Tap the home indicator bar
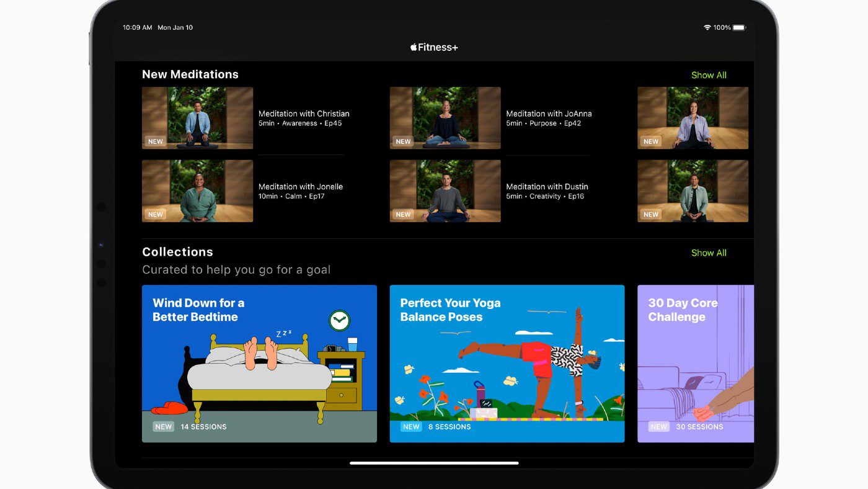868x489 pixels. coord(434,463)
